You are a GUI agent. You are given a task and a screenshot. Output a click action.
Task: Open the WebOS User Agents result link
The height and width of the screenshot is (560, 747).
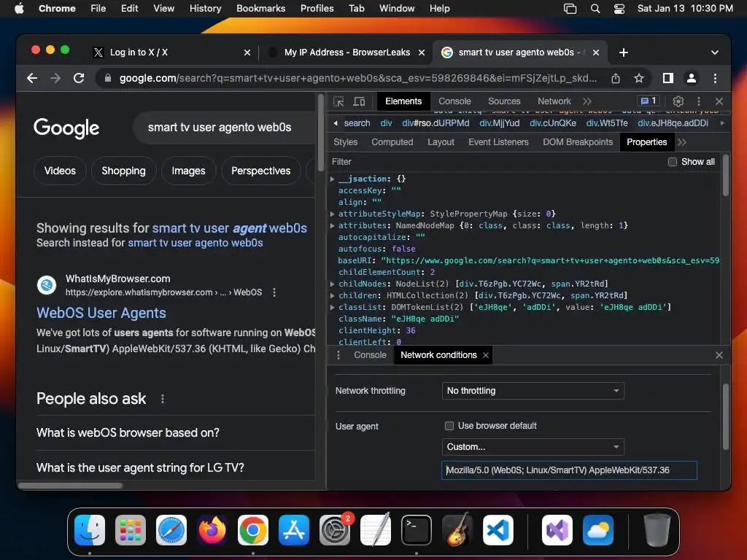(x=101, y=313)
